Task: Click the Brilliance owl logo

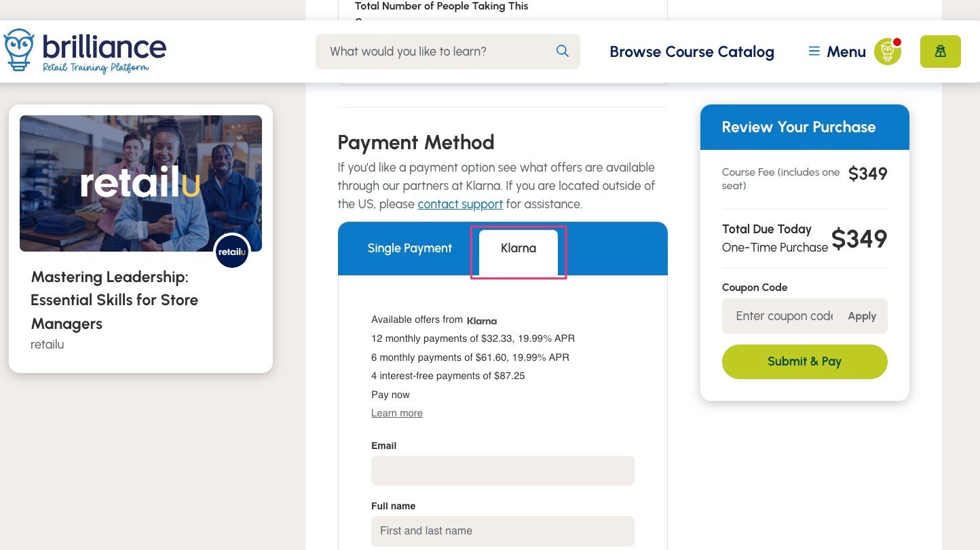Action: pyautogui.click(x=18, y=50)
